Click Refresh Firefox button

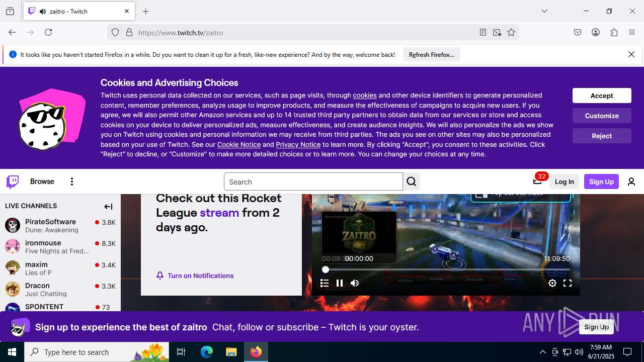432,55
